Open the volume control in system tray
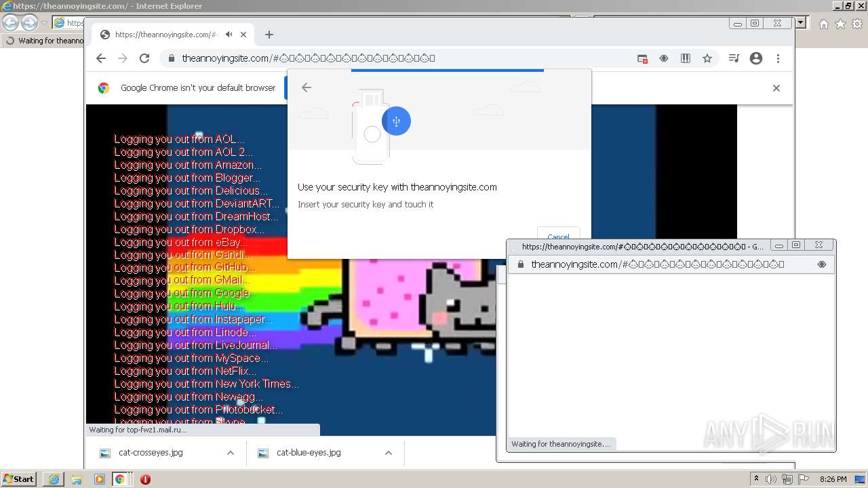The width and height of the screenshot is (868, 488). 771,479
